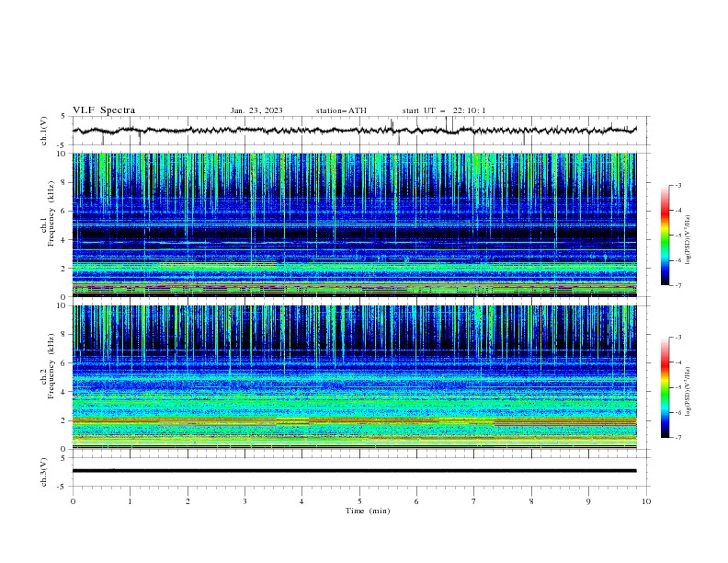Select the 'ch.3(V)' waveform axis label
This screenshot has width=728, height=563.
44,472
